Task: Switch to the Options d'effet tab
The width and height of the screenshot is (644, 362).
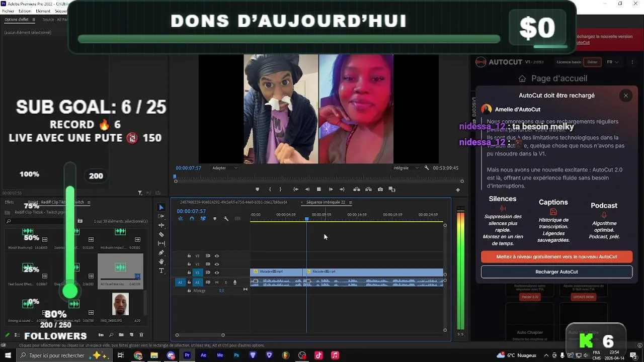Action: tap(17, 20)
